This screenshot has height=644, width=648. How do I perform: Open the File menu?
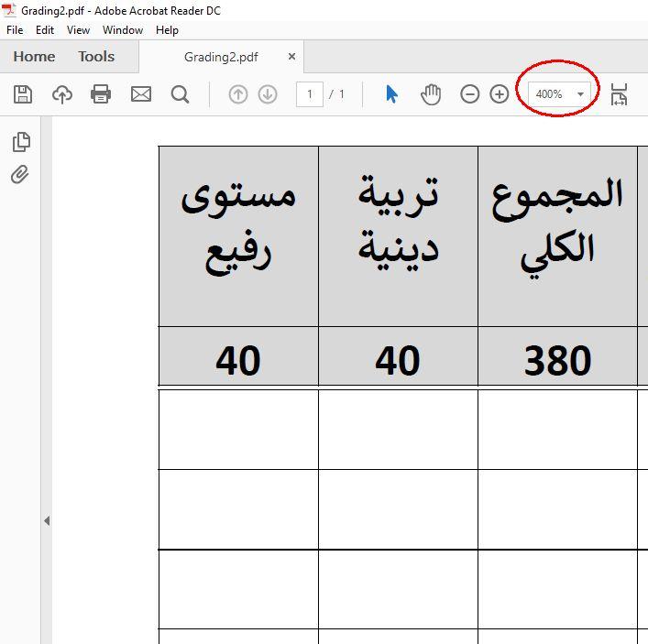pos(15,30)
